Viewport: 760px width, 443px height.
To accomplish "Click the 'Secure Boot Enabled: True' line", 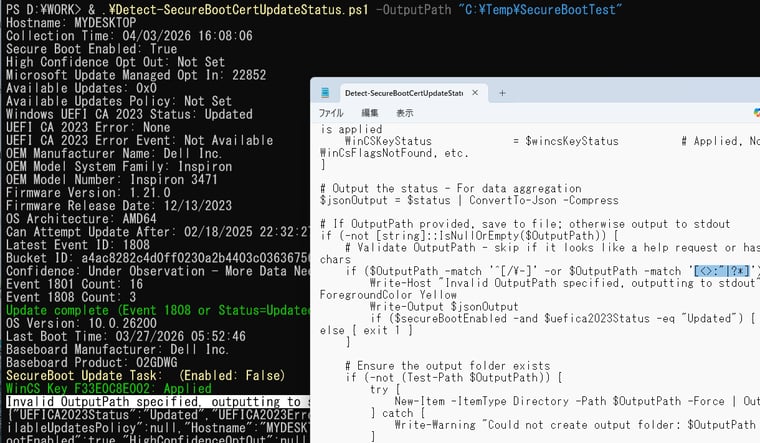I will [91, 48].
